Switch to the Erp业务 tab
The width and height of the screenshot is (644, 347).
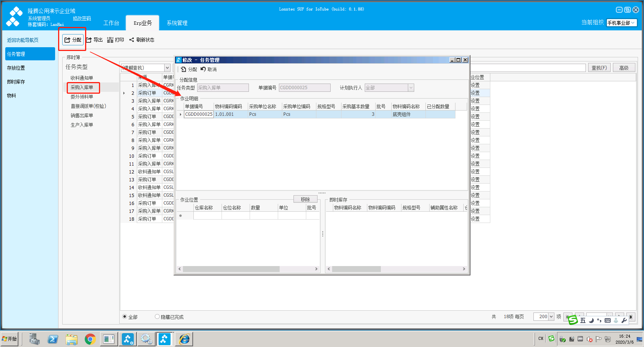click(143, 23)
